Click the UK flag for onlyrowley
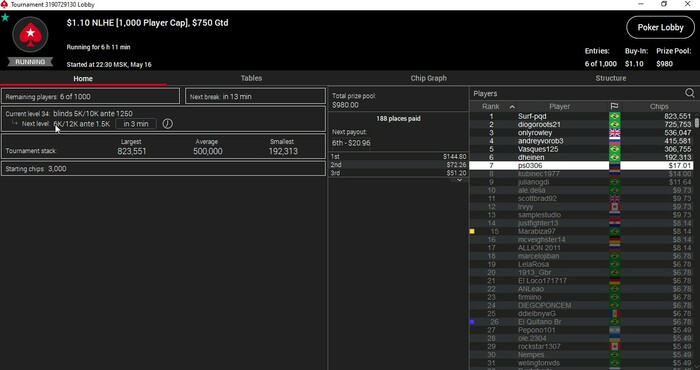Image resolution: width=700 pixels, height=370 pixels. [x=615, y=133]
